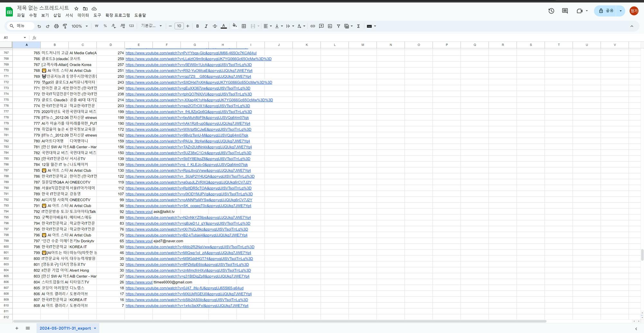The image size is (644, 333).
Task: Open the 데이터 menu
Action: click(x=83, y=15)
